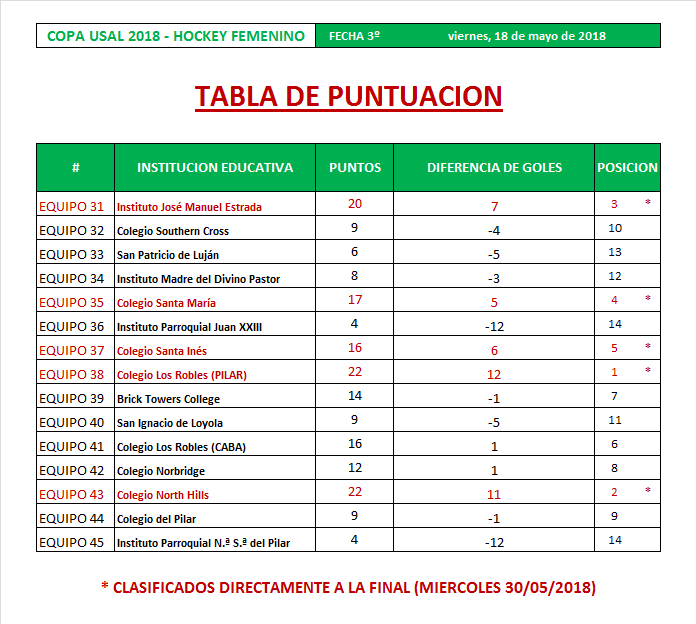Click Colegio Santa María
This screenshot has height=624, width=696.
click(166, 303)
